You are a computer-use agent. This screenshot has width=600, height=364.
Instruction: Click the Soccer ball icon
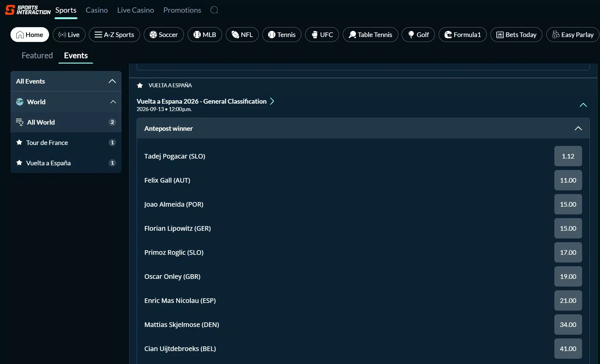point(153,35)
